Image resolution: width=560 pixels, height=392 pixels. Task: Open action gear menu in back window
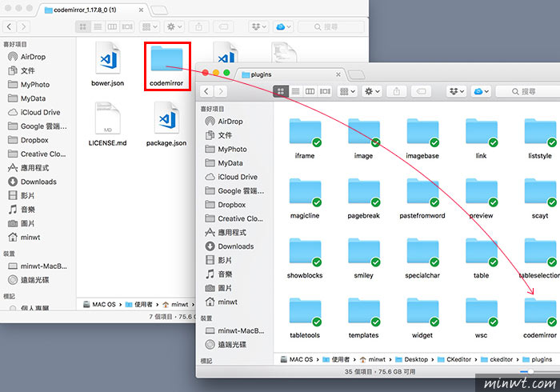pyautogui.click(x=174, y=26)
